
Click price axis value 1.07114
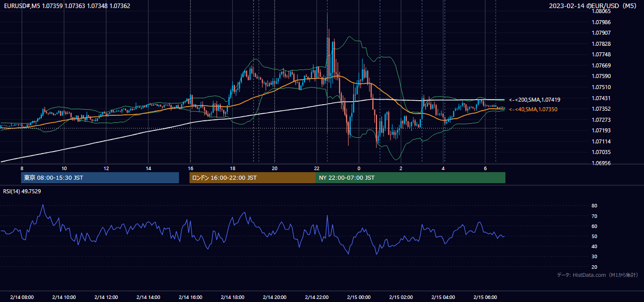[x=601, y=141]
